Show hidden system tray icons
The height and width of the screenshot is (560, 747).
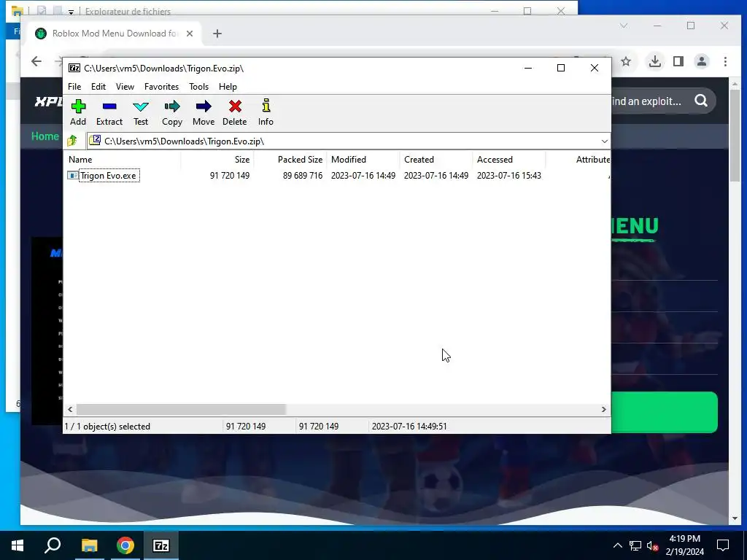click(x=617, y=545)
